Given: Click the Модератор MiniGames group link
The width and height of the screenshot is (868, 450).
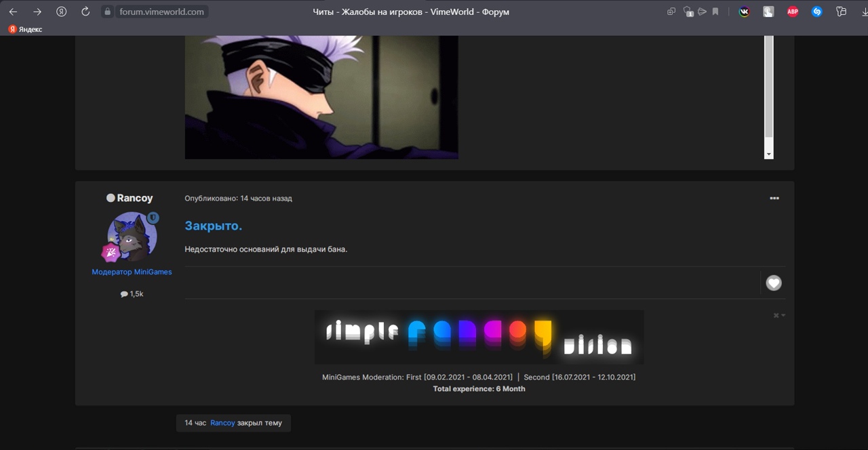Looking at the screenshot, I should 132,272.
